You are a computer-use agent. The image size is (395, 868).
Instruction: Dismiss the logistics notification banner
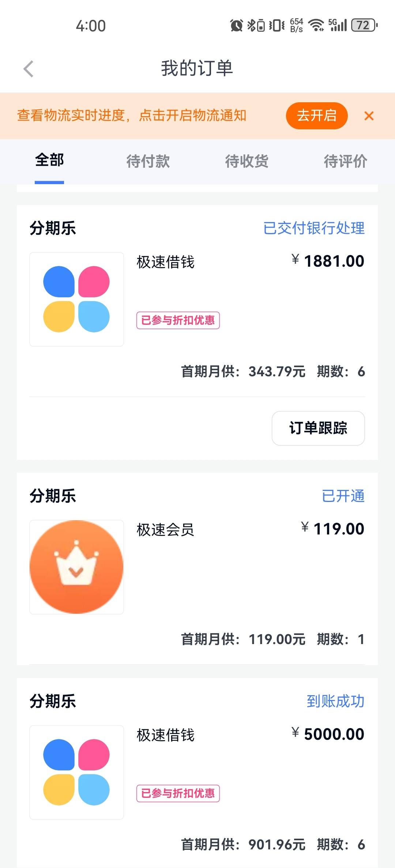pyautogui.click(x=369, y=116)
